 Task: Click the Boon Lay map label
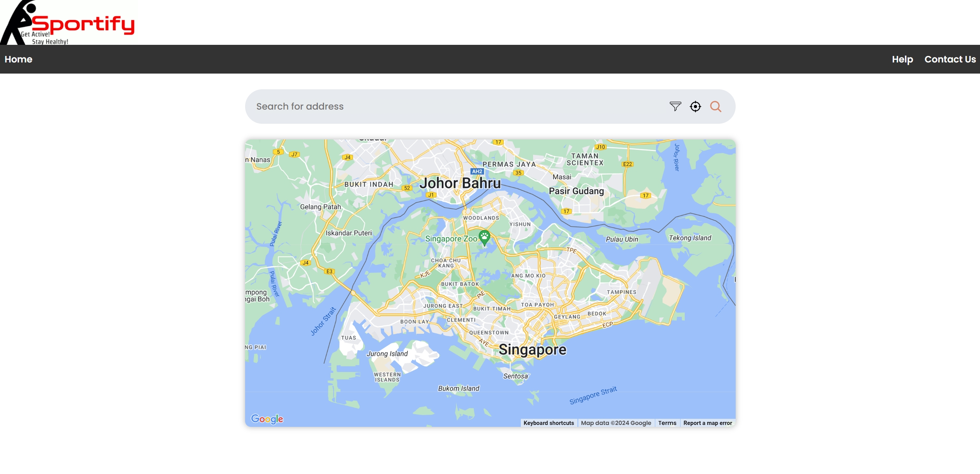415,322
